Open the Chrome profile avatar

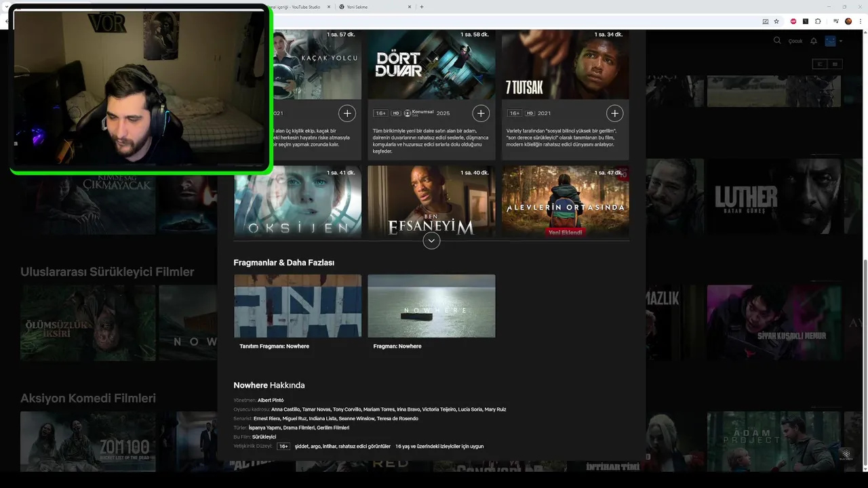tap(848, 21)
